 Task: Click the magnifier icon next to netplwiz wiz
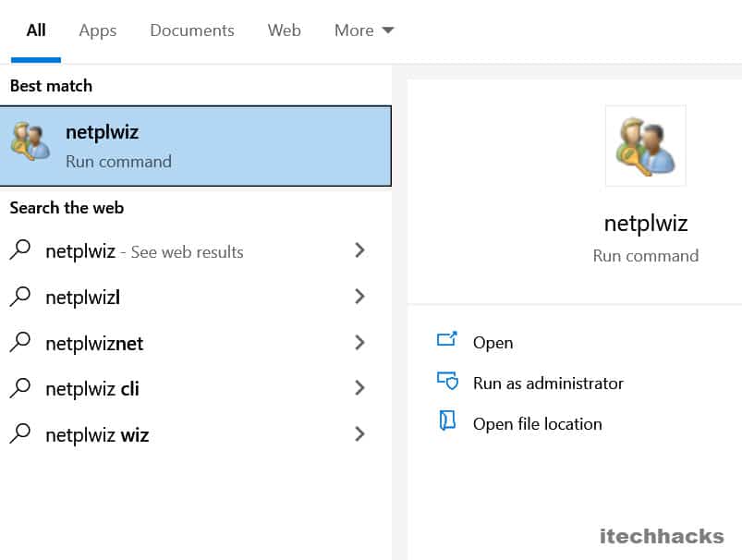click(x=20, y=434)
